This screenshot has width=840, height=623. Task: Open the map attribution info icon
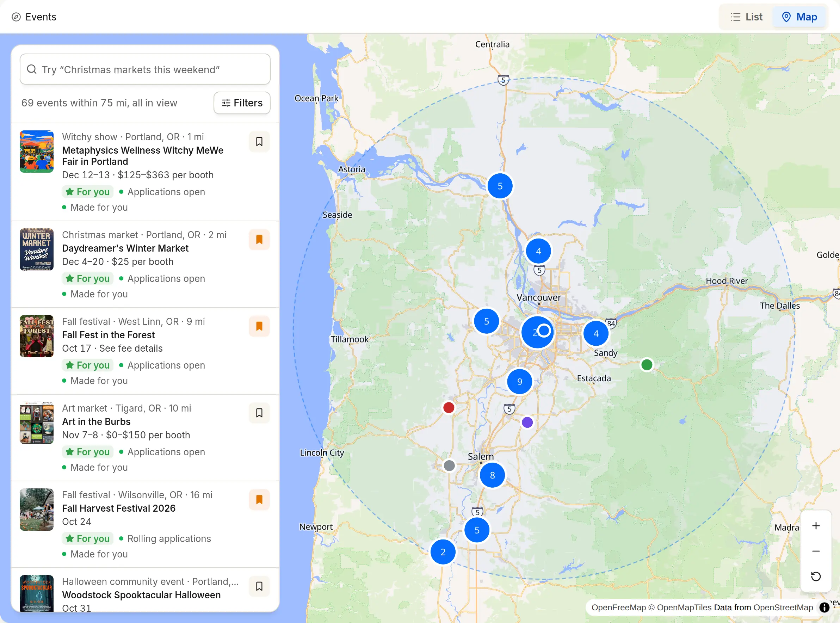coord(824,607)
